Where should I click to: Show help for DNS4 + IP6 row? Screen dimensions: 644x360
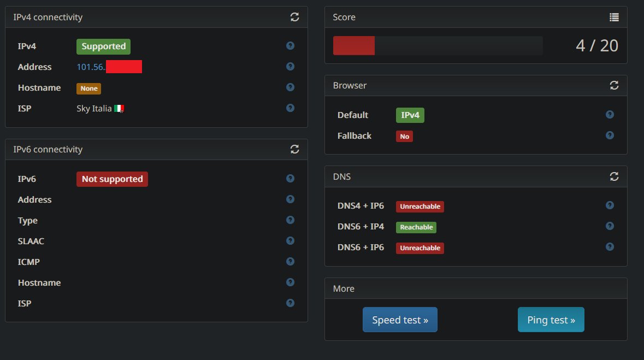tap(610, 205)
